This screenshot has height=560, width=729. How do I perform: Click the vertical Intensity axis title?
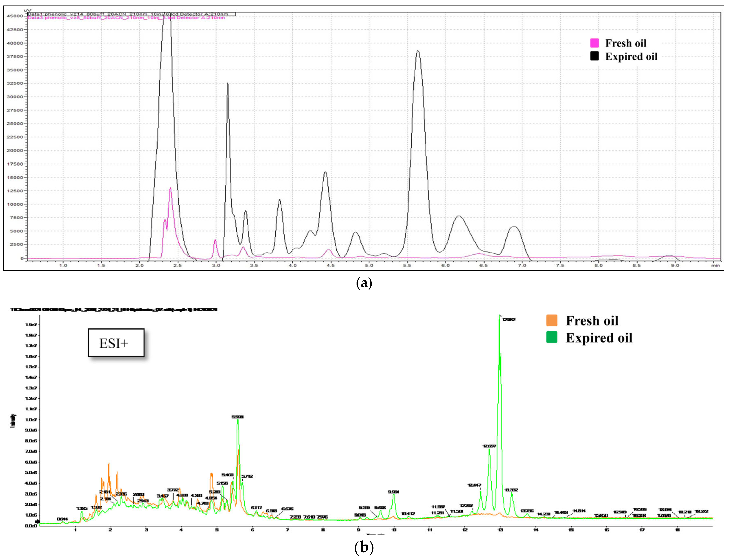[x=13, y=421]
